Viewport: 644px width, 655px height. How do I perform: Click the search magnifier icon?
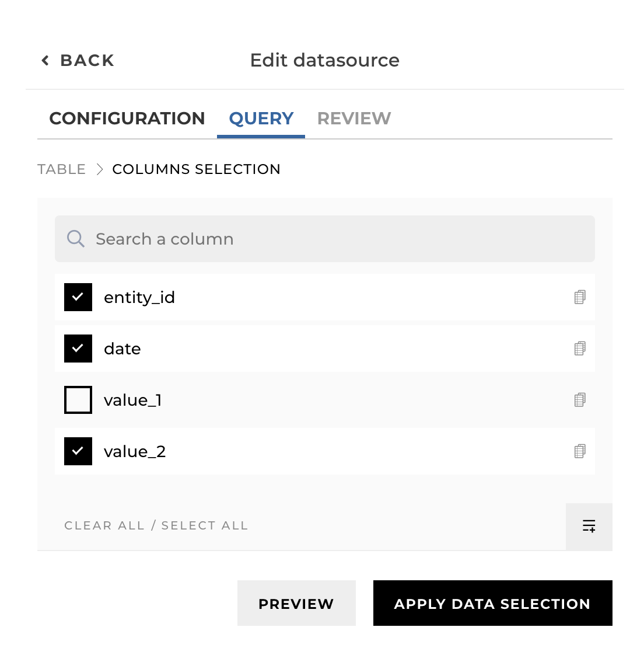(76, 239)
